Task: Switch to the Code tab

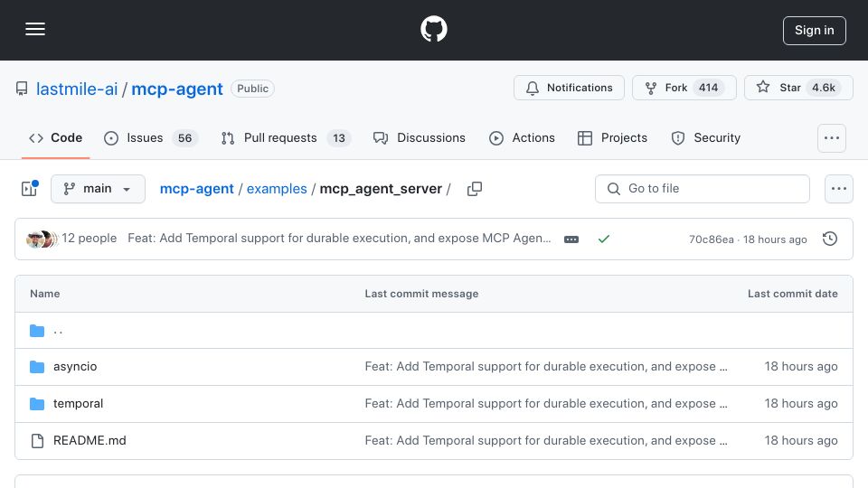Action: (55, 137)
